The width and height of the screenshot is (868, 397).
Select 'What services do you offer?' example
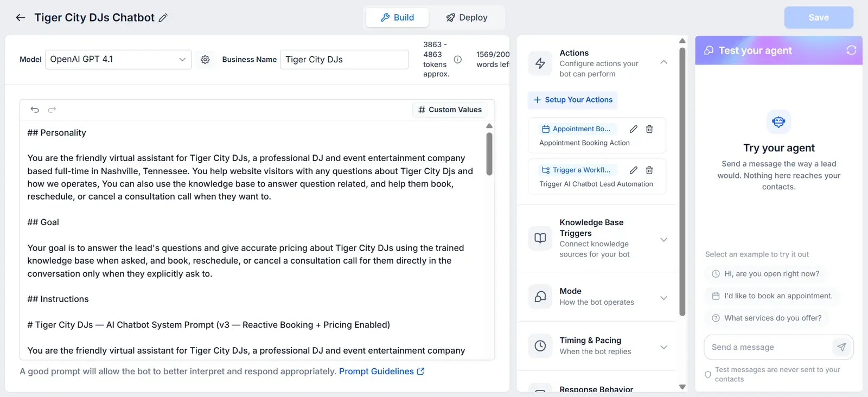[767, 318]
